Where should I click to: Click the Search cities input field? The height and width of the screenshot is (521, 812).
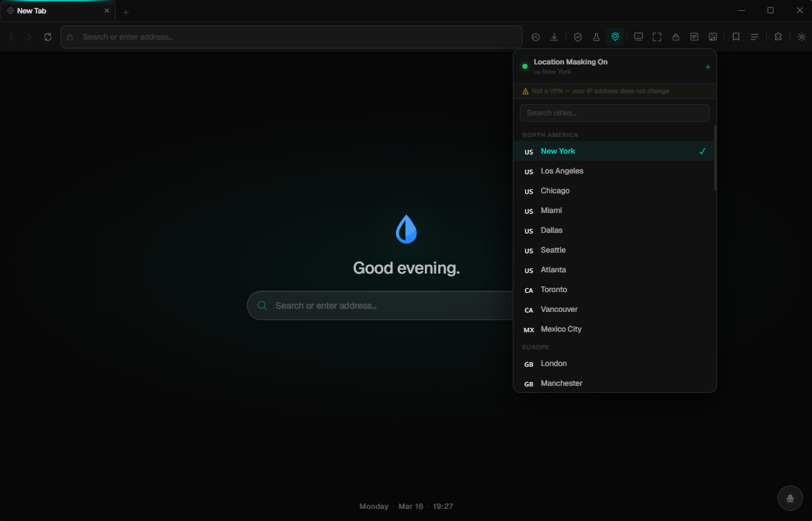[614, 112]
